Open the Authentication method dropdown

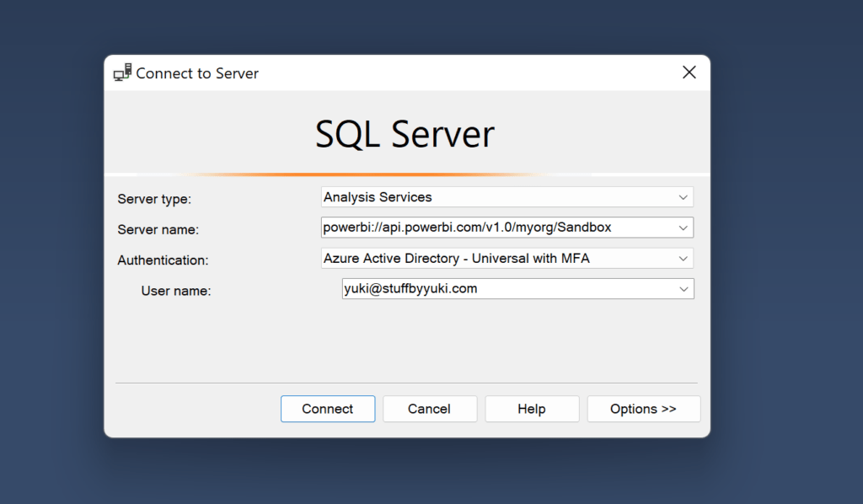(685, 259)
